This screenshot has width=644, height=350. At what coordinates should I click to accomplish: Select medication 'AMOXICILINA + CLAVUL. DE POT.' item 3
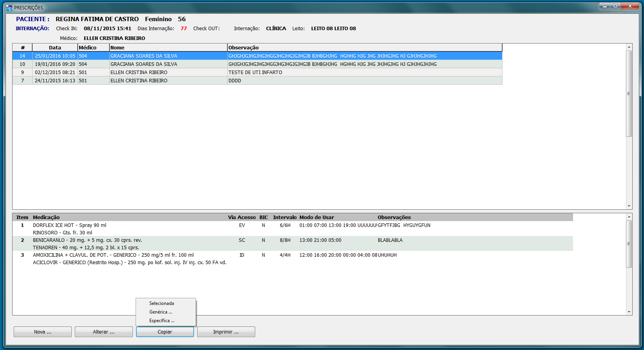(113, 255)
